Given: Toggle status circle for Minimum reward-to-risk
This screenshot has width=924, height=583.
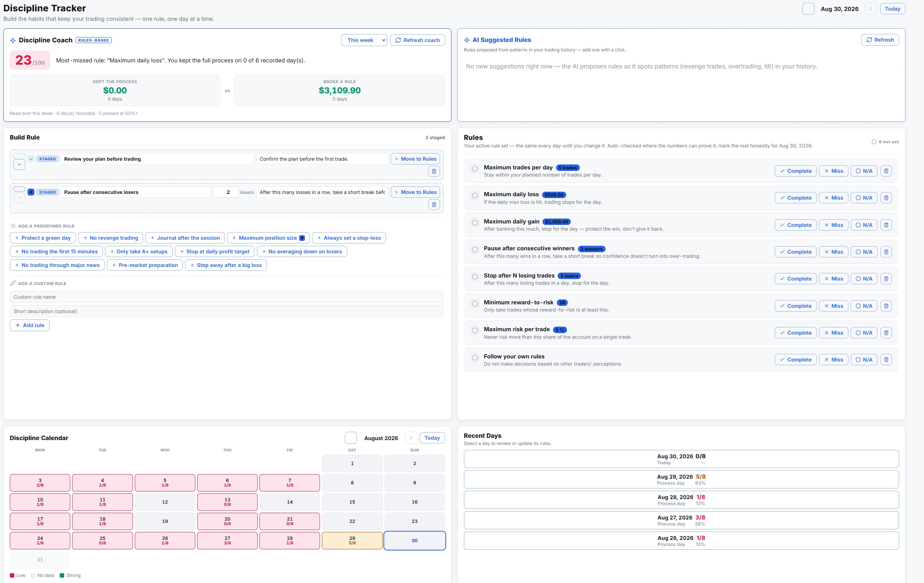Looking at the screenshot, I should (x=475, y=303).
